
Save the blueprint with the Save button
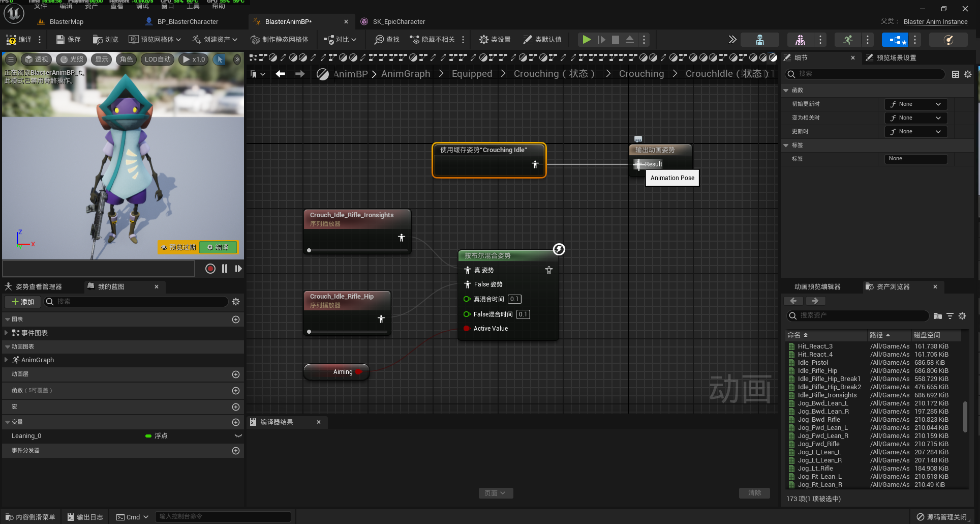pyautogui.click(x=68, y=39)
